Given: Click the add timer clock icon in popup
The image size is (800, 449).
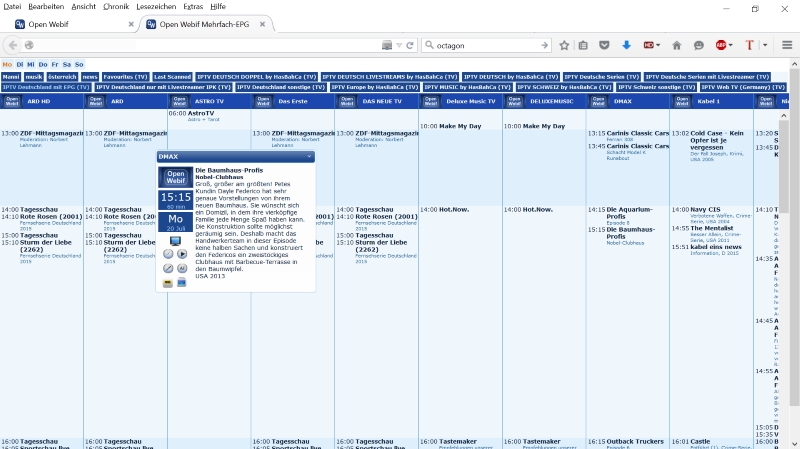Looking at the screenshot, I should pos(168,254).
